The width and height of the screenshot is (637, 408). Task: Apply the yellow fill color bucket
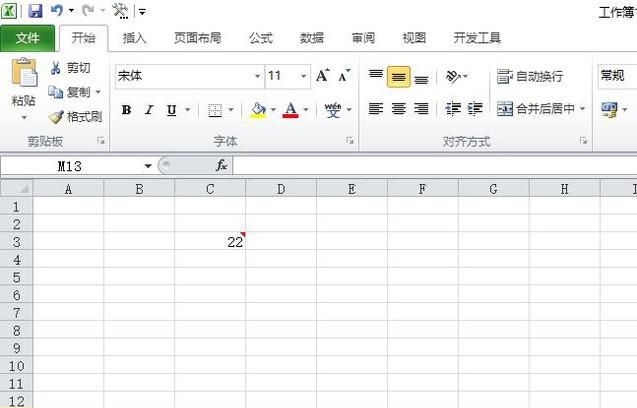pos(258,110)
